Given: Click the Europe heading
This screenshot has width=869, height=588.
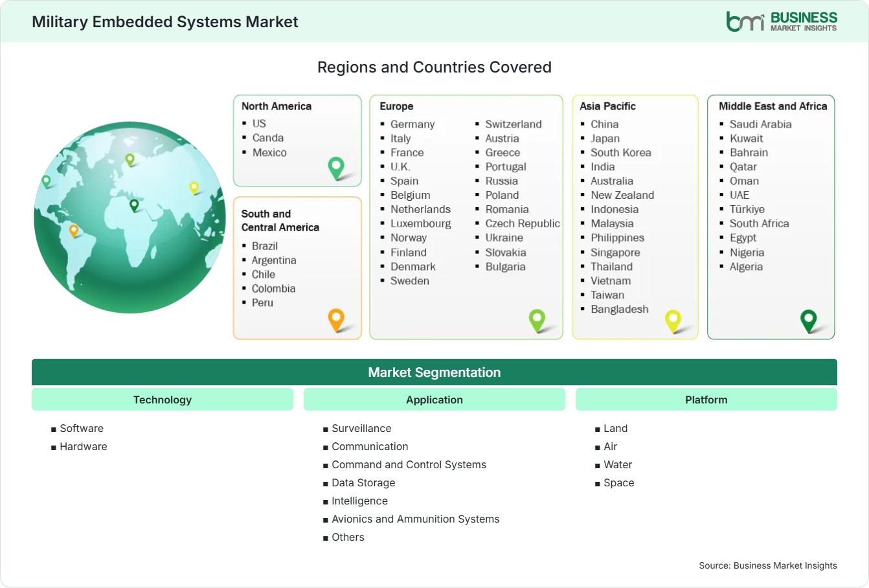Looking at the screenshot, I should tap(396, 106).
